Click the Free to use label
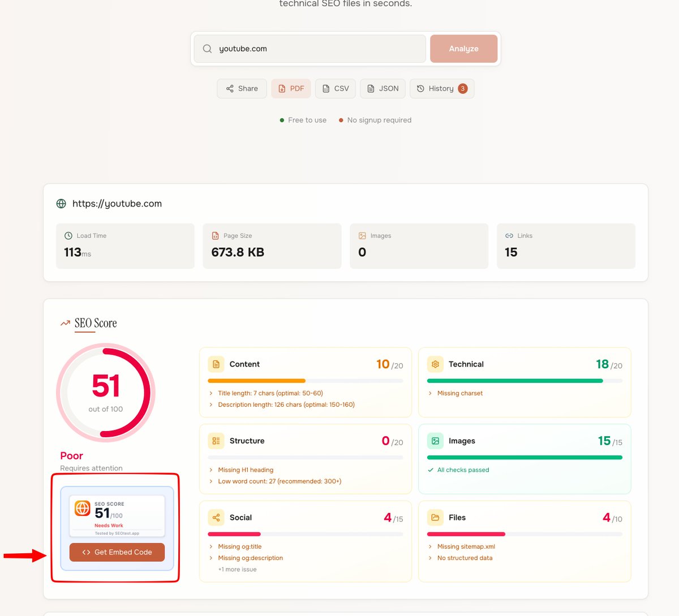The height and width of the screenshot is (616, 679). tap(307, 120)
